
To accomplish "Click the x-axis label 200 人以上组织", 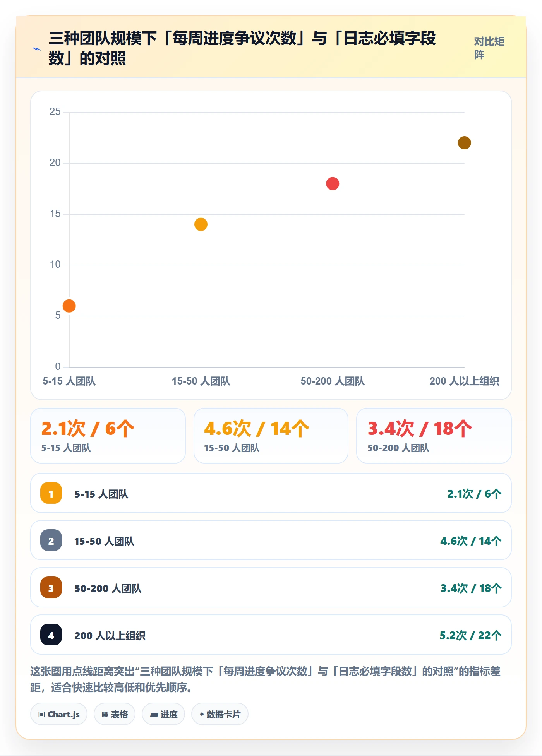I will click(464, 381).
